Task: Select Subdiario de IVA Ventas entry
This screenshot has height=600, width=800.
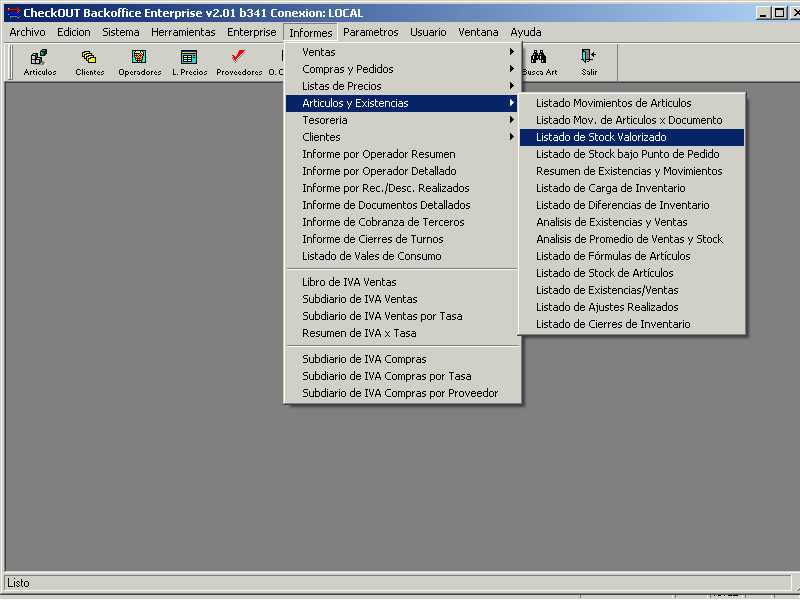Action: (402, 299)
